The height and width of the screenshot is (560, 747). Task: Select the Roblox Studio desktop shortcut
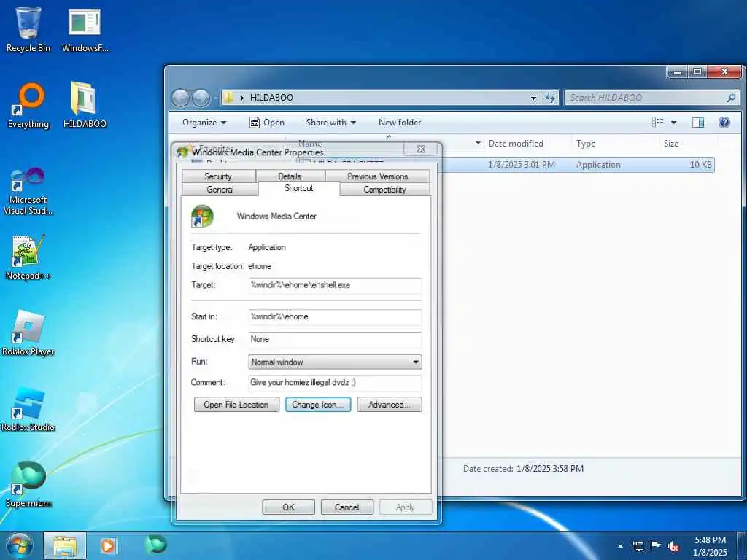coord(28,410)
